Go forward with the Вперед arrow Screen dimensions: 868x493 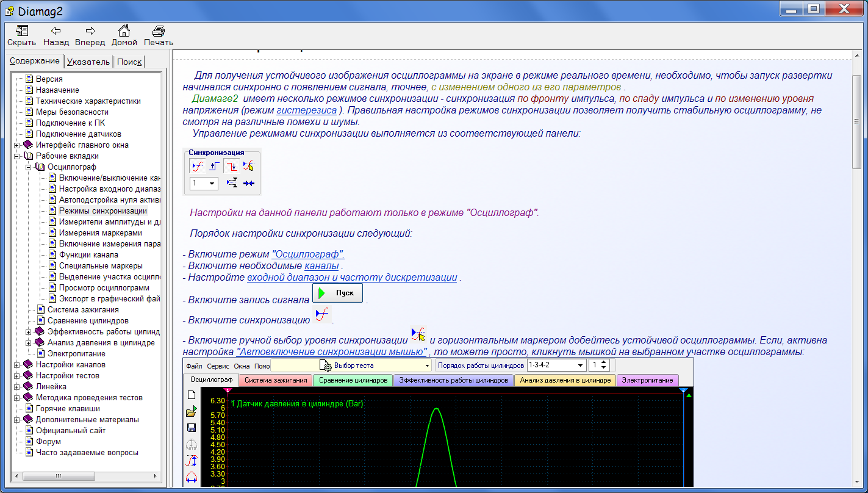point(90,31)
